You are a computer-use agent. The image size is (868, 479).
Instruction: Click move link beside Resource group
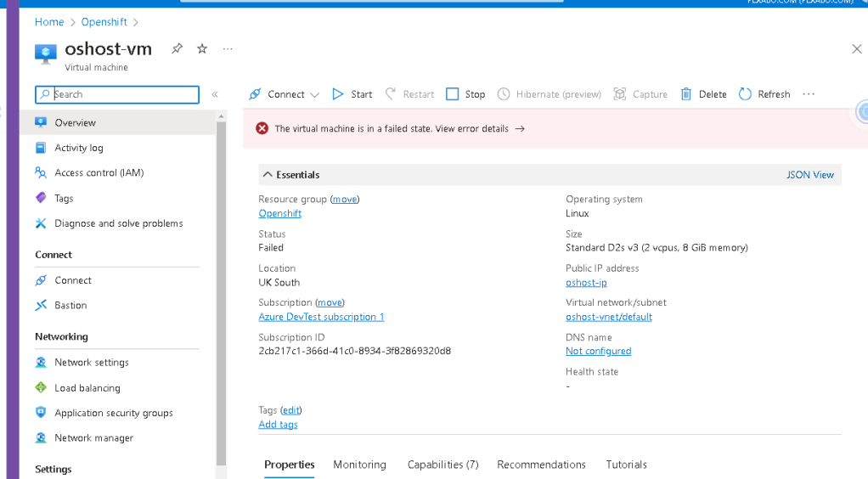(x=344, y=199)
